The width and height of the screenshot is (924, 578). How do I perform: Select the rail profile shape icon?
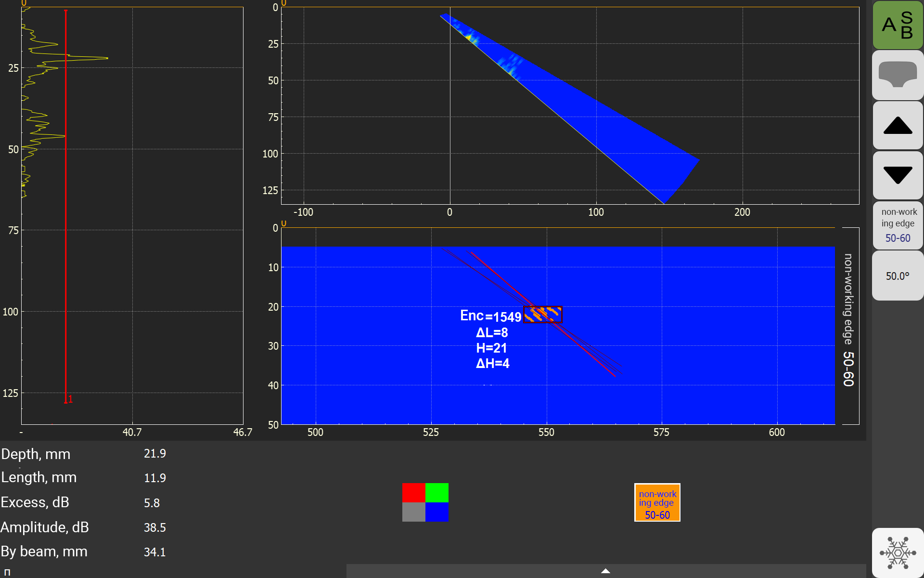pyautogui.click(x=898, y=76)
